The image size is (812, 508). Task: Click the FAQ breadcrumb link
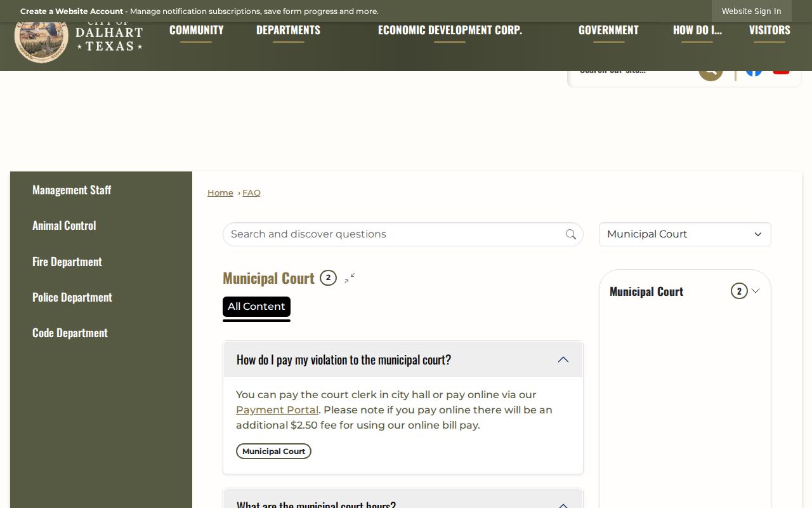click(x=251, y=193)
